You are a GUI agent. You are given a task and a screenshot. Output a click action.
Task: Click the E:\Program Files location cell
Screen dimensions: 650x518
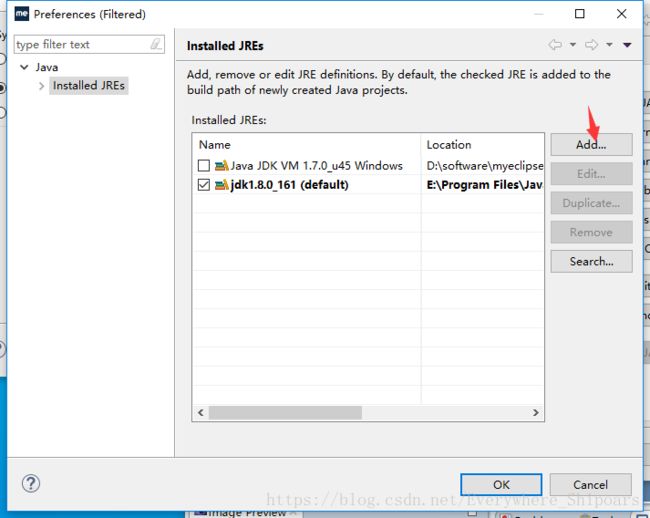point(485,185)
